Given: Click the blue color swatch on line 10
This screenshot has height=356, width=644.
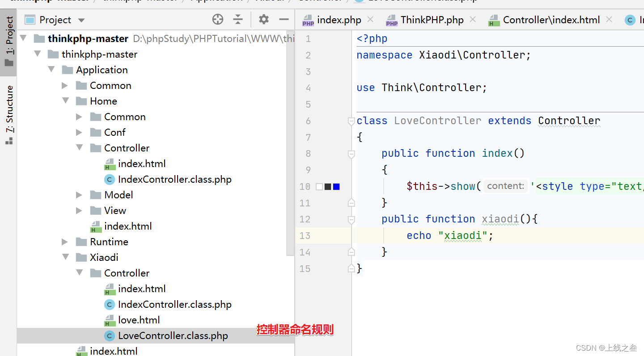Looking at the screenshot, I should coord(336,186).
